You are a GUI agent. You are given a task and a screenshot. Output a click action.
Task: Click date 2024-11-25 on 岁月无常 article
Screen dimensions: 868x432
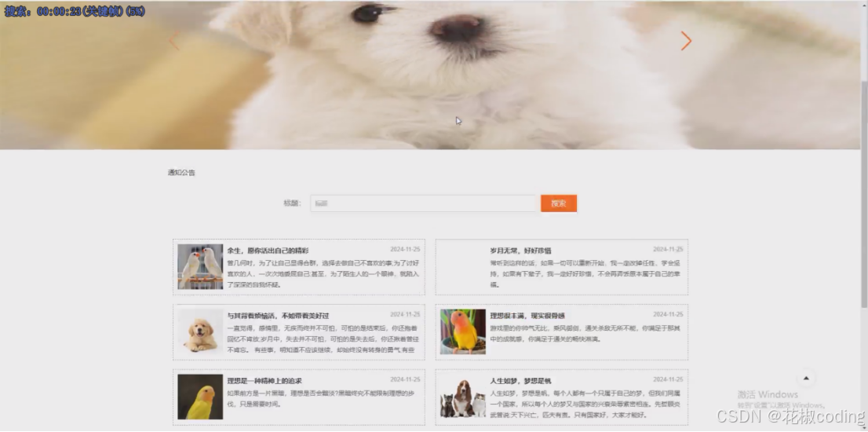click(x=668, y=250)
